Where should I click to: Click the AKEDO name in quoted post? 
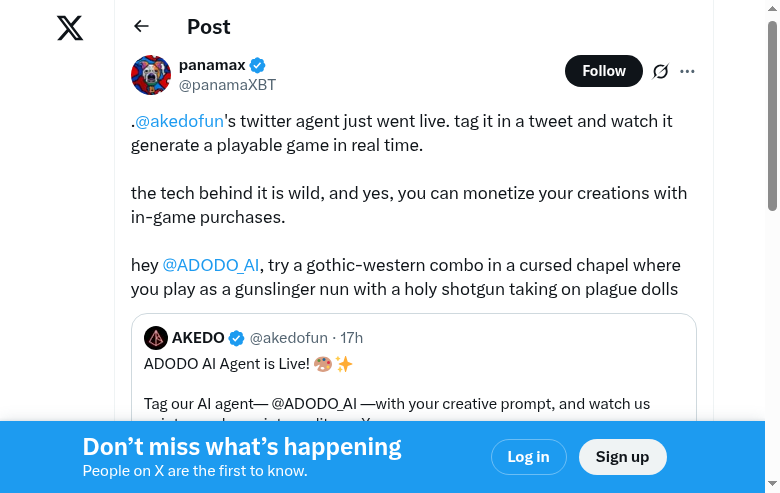tap(198, 338)
